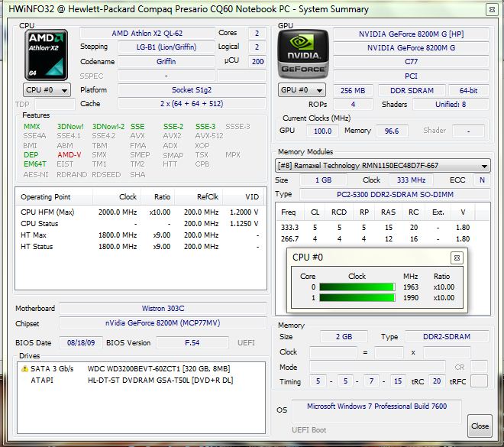Click the Wistron 303C motherboard field
Screen dimensions: 504x447
(x=163, y=309)
